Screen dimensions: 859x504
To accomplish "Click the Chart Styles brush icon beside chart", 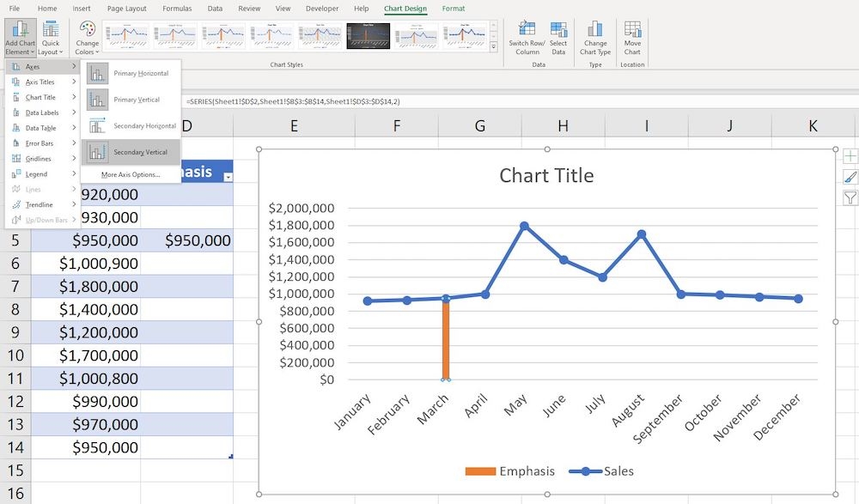I will coord(850,176).
